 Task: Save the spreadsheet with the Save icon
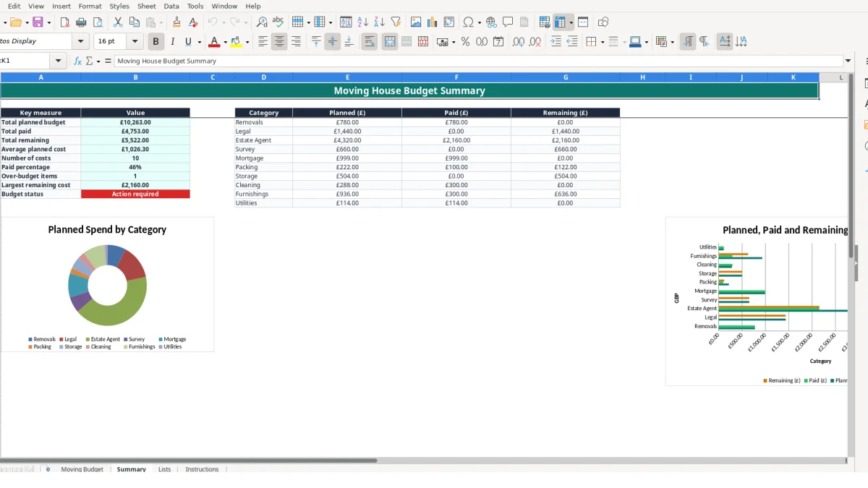tap(38, 22)
